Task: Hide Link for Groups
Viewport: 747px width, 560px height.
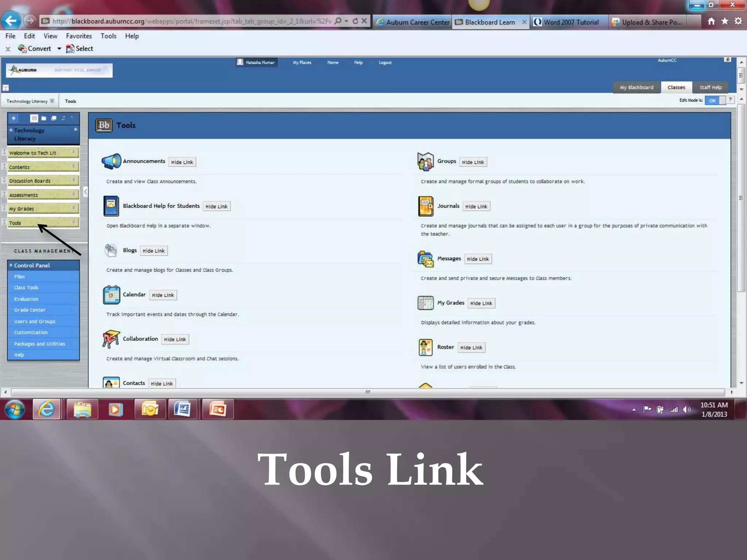Action: click(x=473, y=162)
